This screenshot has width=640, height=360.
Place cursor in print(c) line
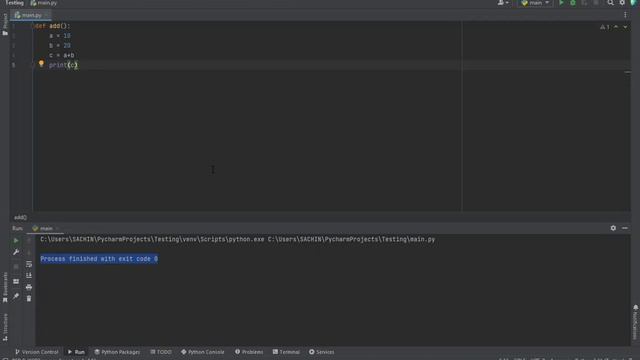[63, 65]
